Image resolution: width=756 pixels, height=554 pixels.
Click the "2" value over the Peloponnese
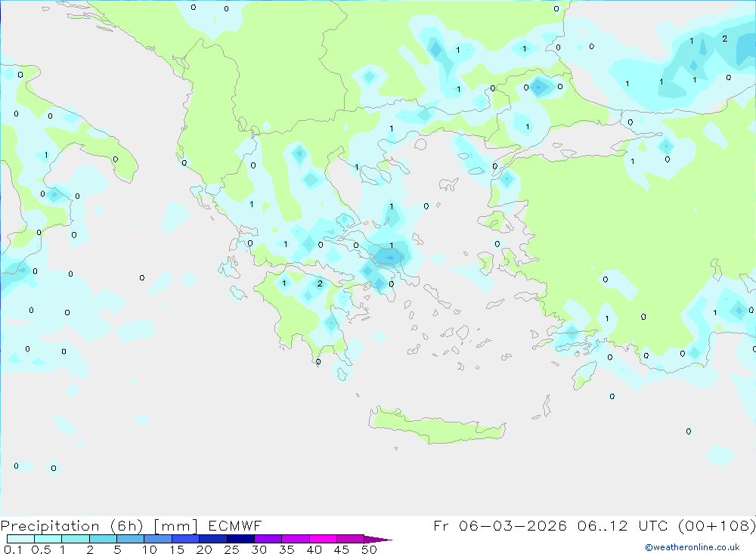click(x=320, y=283)
